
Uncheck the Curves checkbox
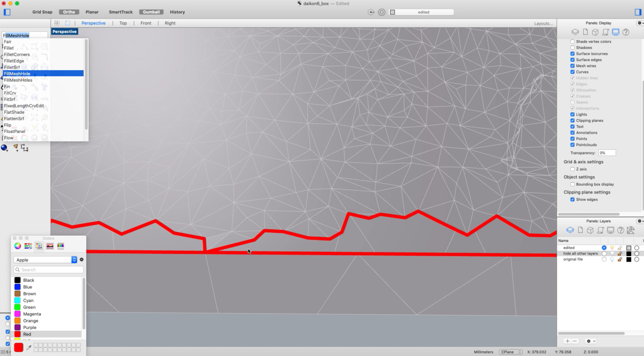click(573, 72)
